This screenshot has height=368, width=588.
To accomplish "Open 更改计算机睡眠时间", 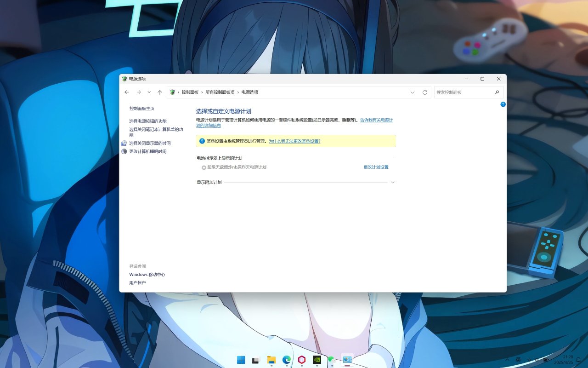I will tap(148, 152).
